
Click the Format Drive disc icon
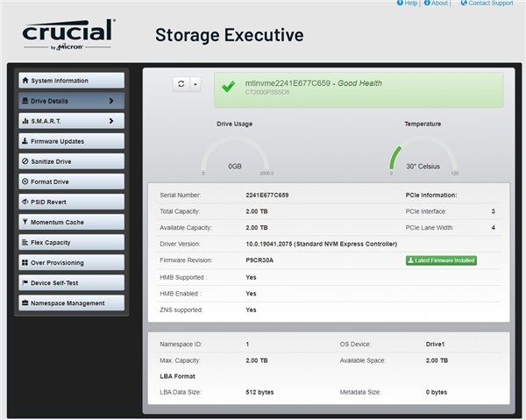tap(25, 182)
